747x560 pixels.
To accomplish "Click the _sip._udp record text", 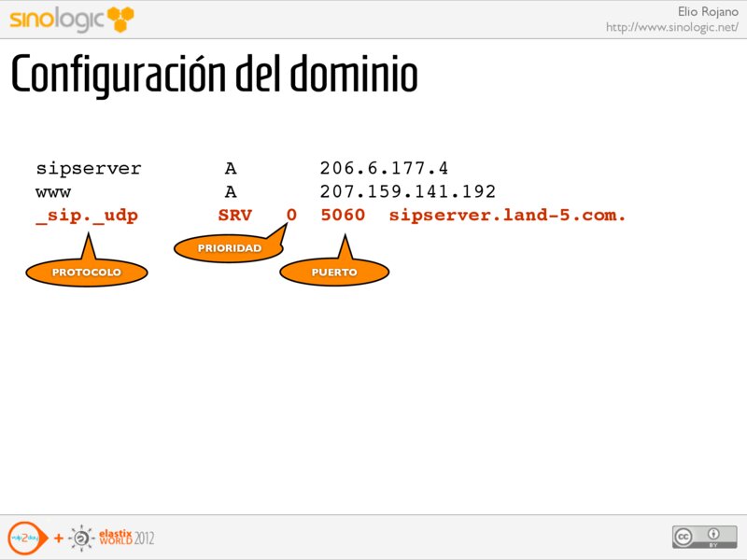I will point(87,216).
